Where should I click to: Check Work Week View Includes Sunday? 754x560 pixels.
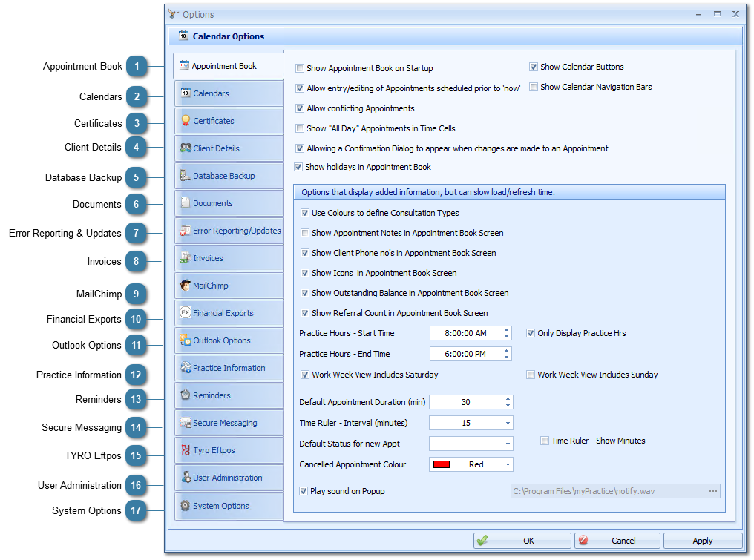pyautogui.click(x=531, y=375)
